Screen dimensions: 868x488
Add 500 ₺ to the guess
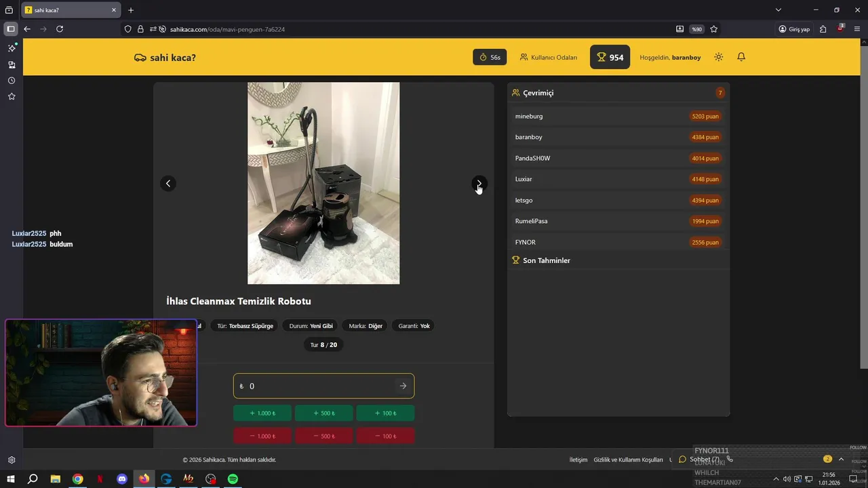(x=323, y=413)
